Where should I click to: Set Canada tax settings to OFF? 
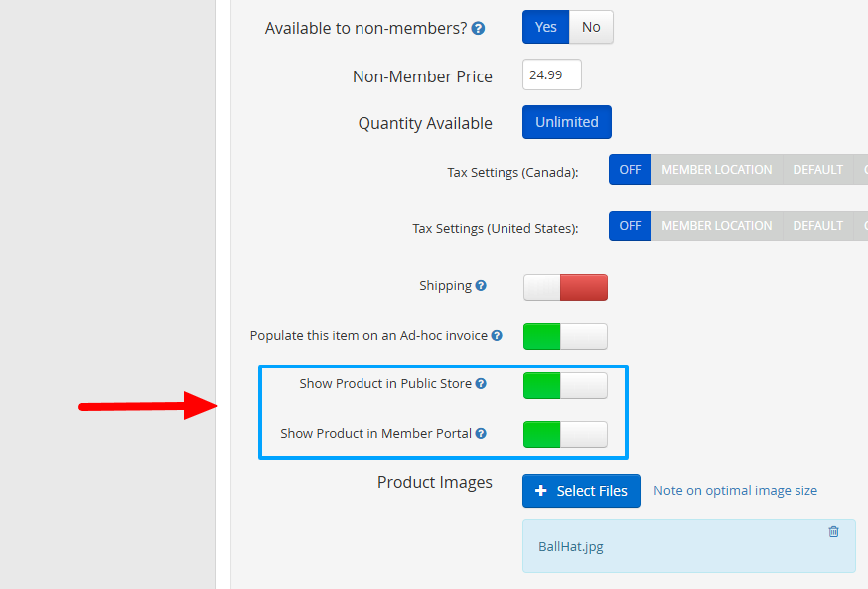pyautogui.click(x=630, y=170)
